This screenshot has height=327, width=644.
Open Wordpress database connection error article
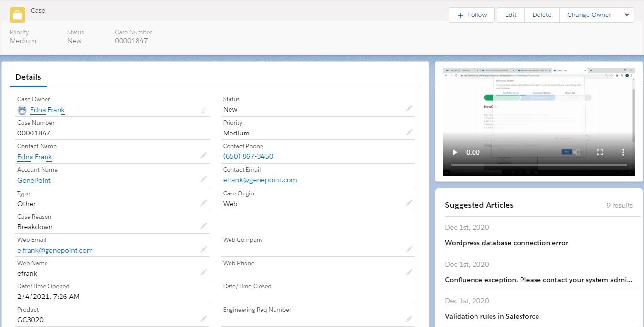coord(506,243)
